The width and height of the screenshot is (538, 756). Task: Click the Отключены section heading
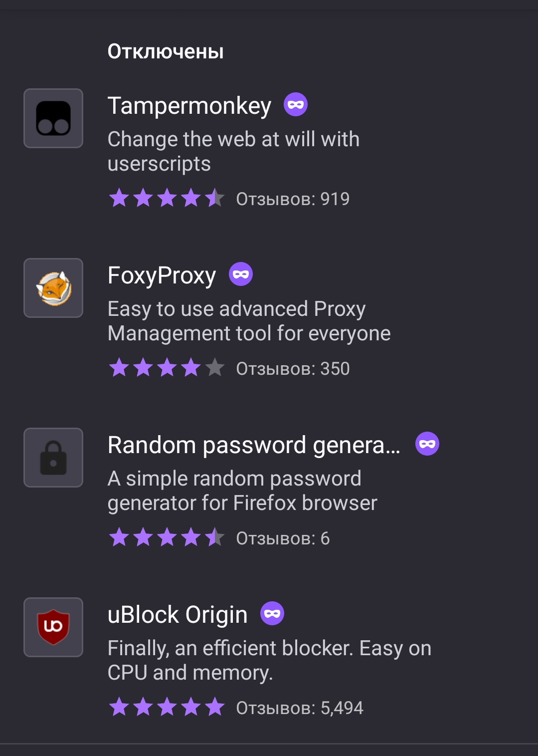(166, 51)
